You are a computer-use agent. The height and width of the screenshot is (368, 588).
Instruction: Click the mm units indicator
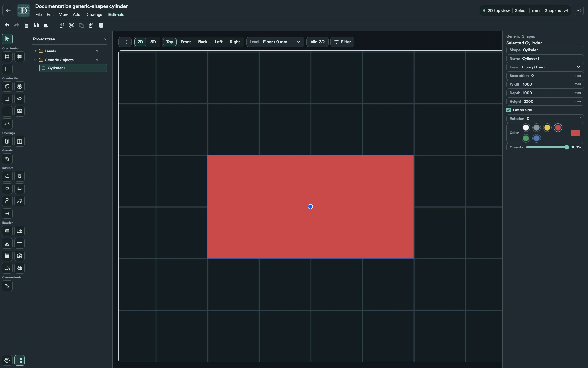(536, 10)
